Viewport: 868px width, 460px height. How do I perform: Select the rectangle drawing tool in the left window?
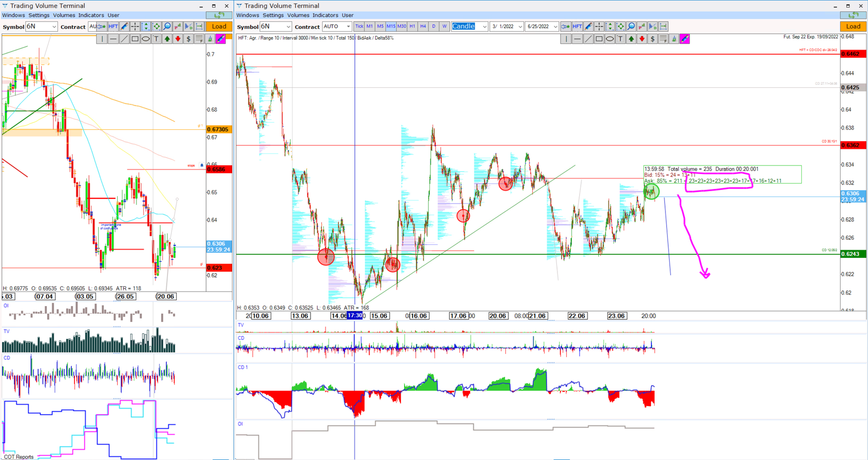(135, 39)
